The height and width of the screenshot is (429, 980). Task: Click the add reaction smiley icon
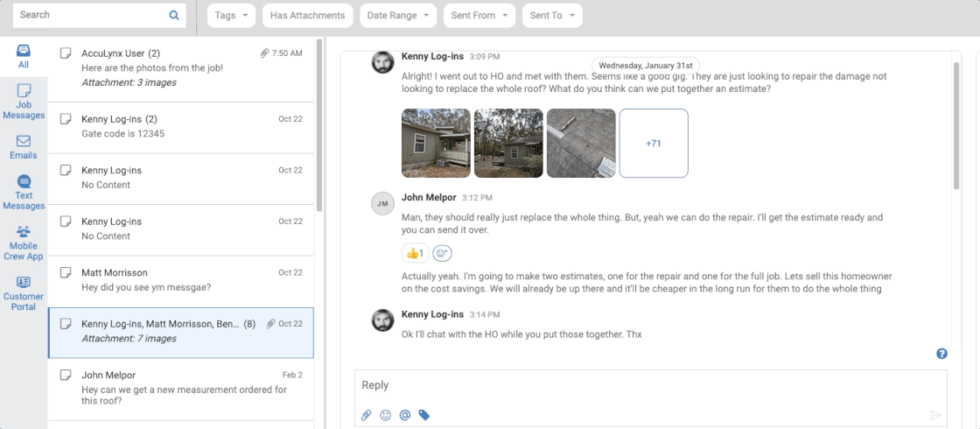click(x=442, y=253)
